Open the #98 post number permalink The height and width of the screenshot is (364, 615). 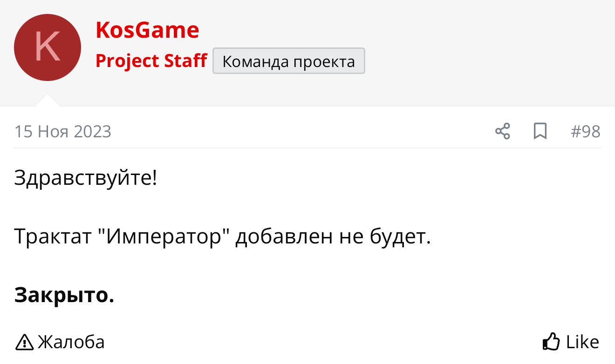[586, 132]
